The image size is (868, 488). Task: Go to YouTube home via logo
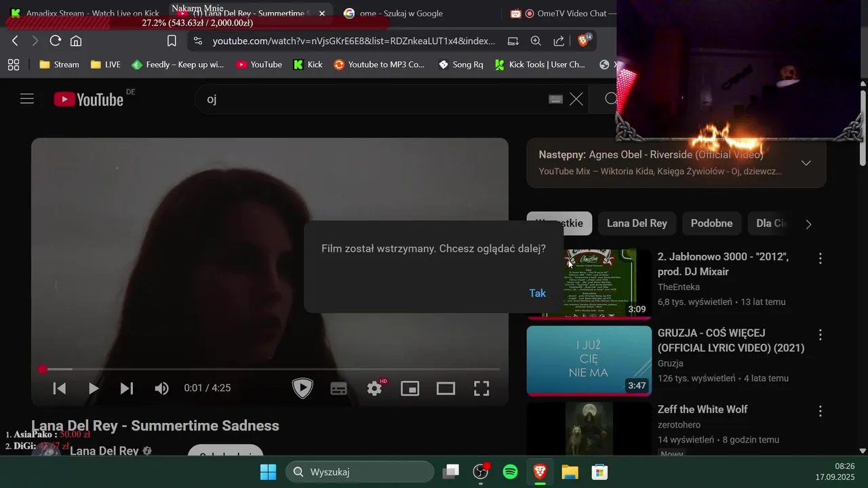(89, 100)
